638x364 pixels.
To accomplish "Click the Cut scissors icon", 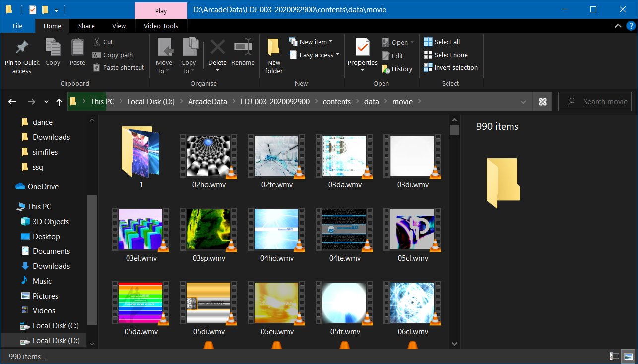I will [96, 42].
